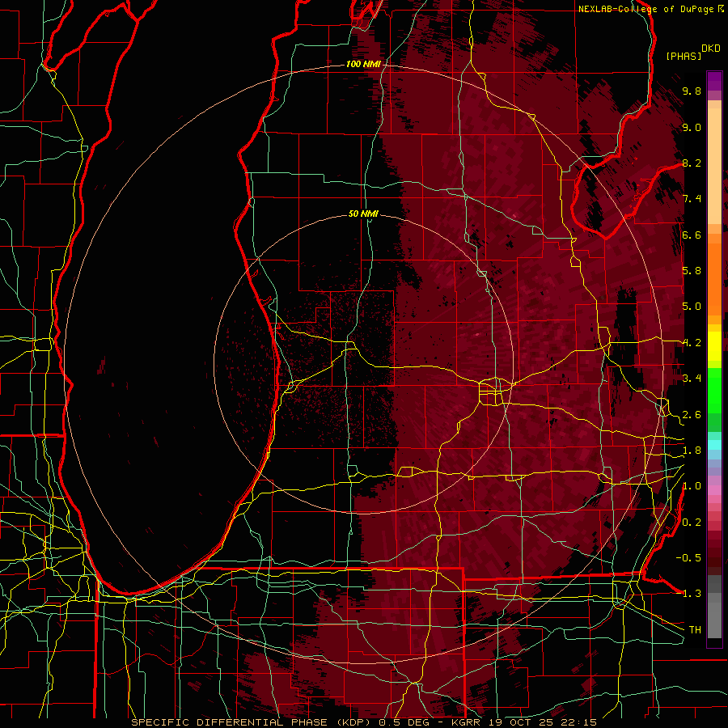
Task: Click the 2.6 legend value
Action: tap(692, 415)
